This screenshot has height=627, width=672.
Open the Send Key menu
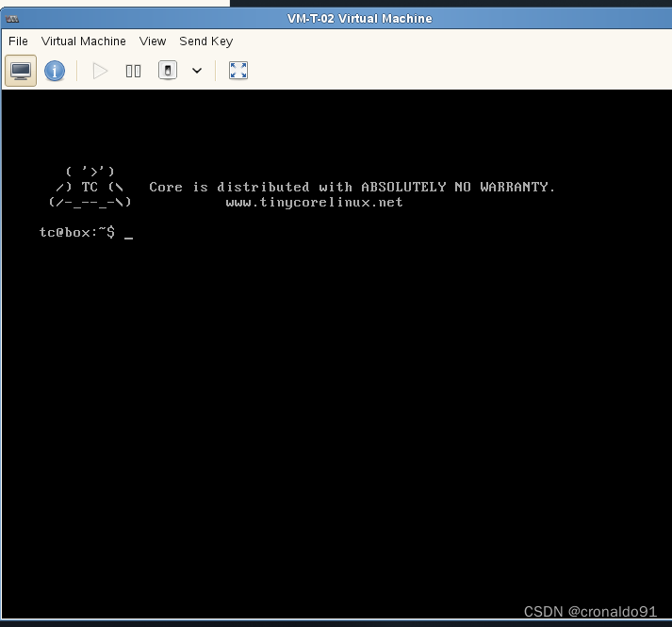[206, 41]
